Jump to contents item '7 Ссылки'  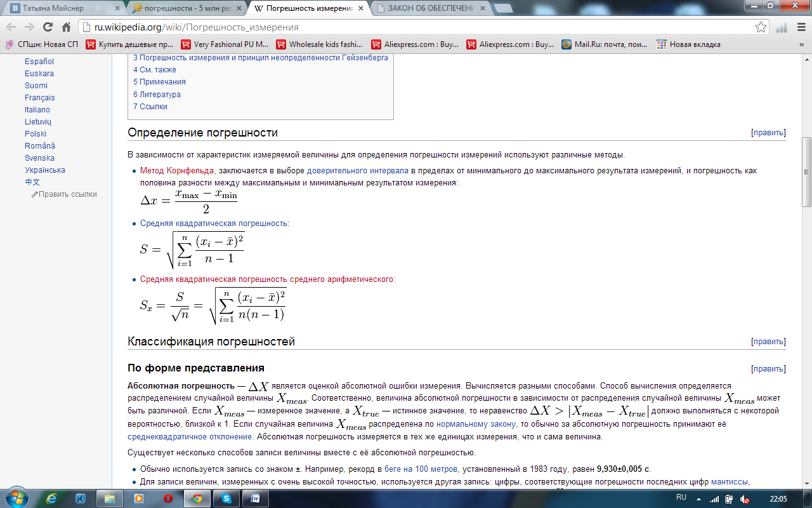click(x=150, y=107)
